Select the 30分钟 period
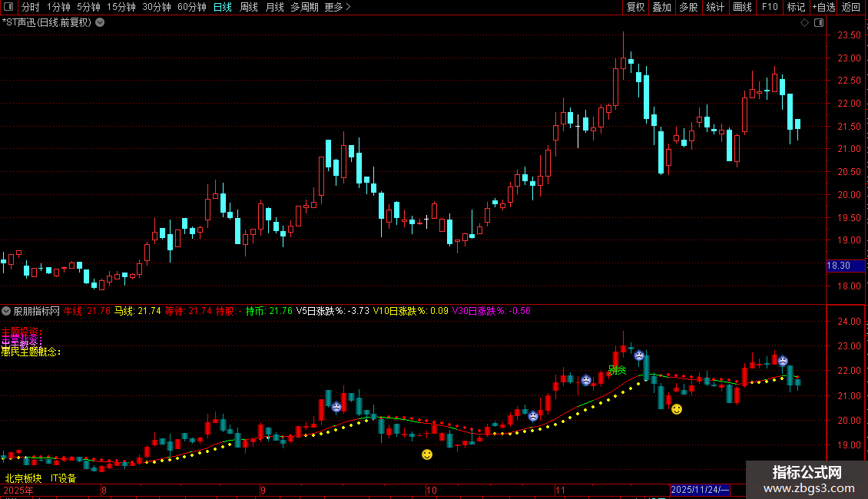 [156, 7]
